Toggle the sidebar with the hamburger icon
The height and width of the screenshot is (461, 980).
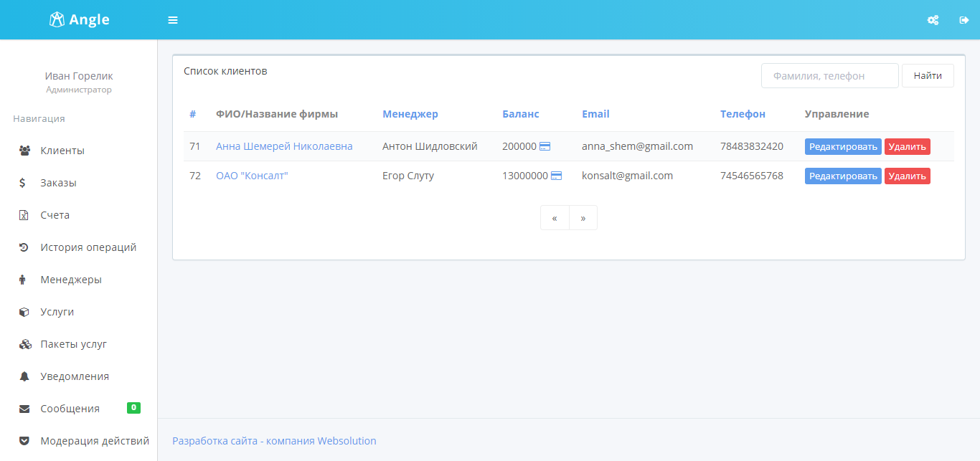pos(172,19)
